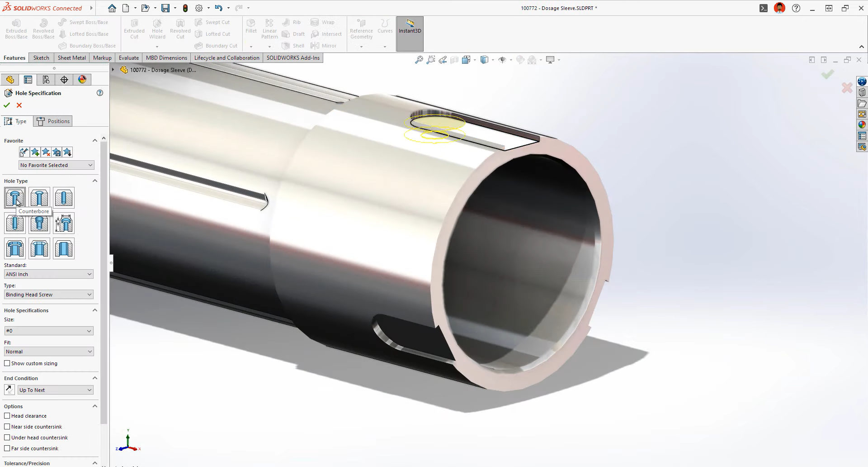Open the Options gear icon
868x467 pixels.
coord(199,8)
